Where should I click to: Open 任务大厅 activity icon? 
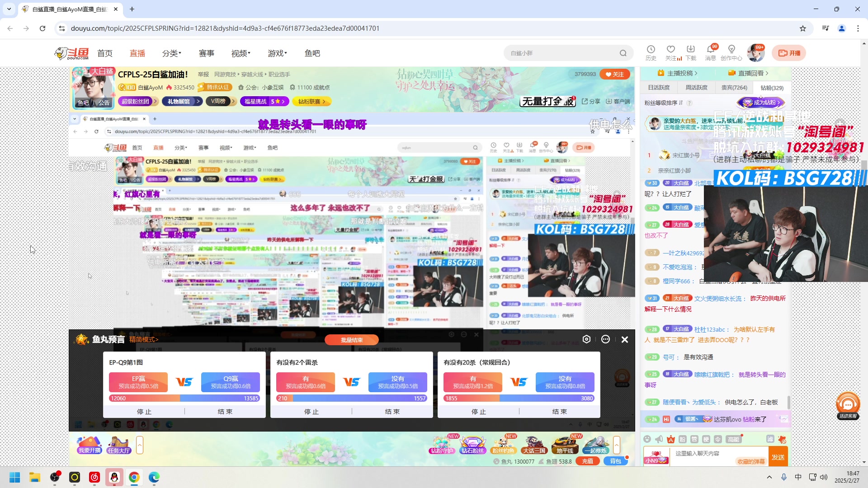click(119, 445)
